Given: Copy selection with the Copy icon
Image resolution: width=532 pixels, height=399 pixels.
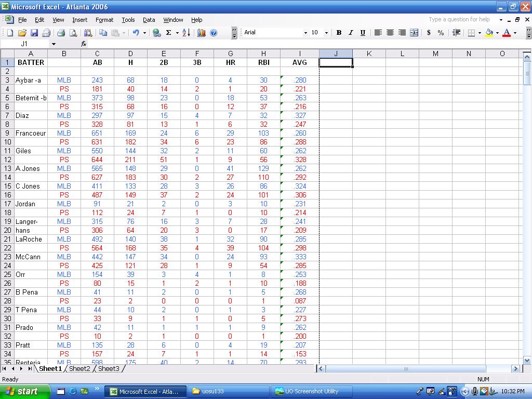Looking at the screenshot, I should [x=103, y=33].
